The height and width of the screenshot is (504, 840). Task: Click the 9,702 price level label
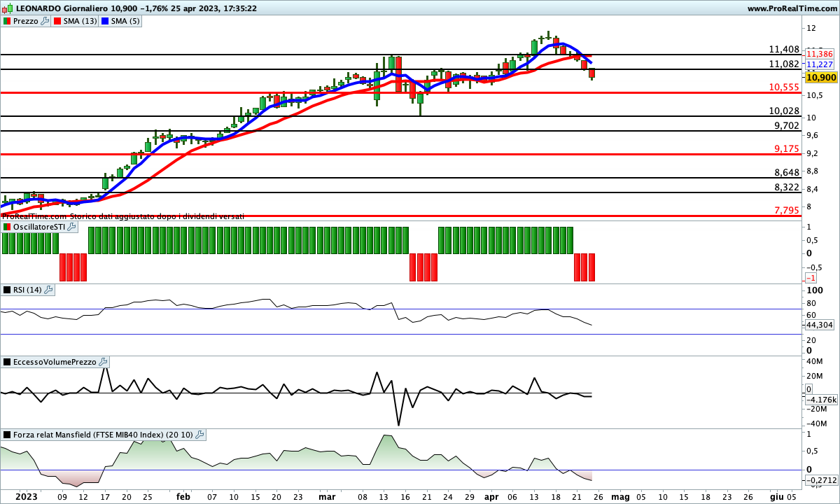pyautogui.click(x=787, y=126)
